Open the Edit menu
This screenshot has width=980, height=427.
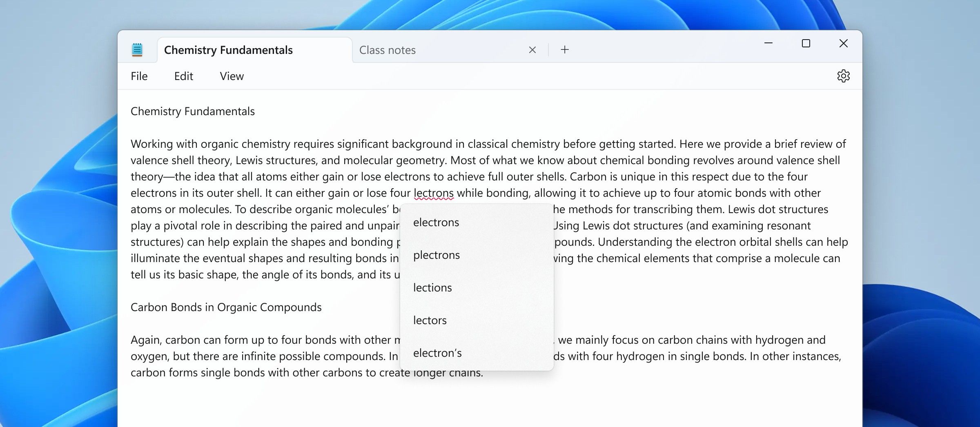coord(184,76)
